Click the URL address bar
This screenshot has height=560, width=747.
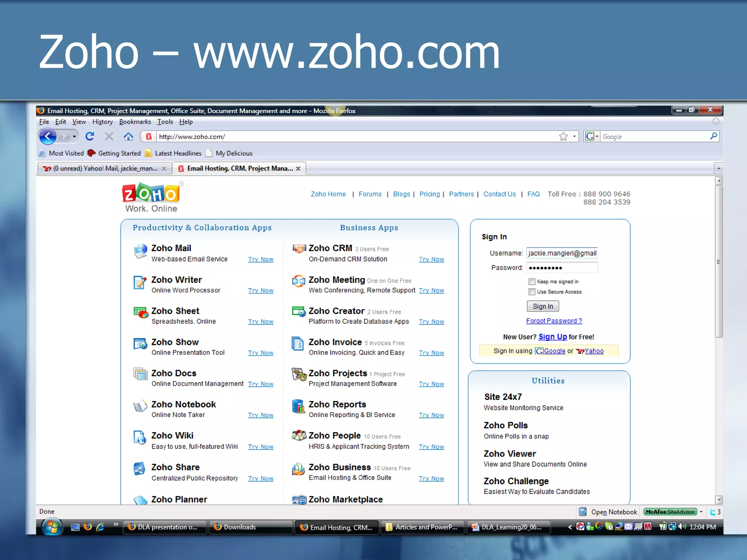[x=357, y=136]
